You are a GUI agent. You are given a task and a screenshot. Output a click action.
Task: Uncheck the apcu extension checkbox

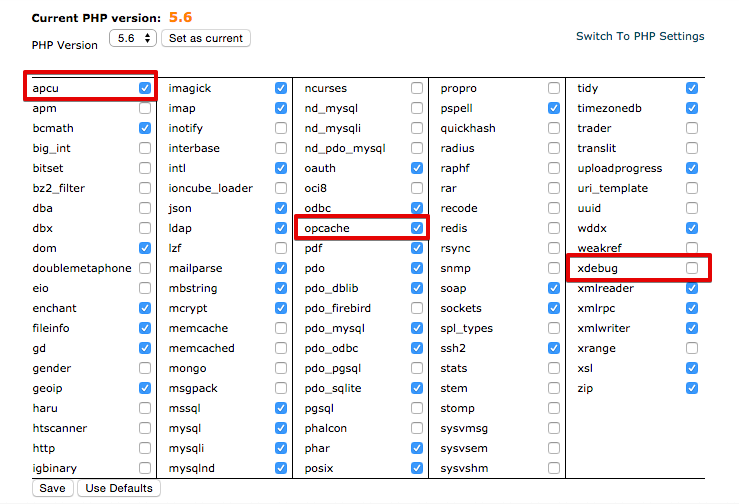[x=145, y=88]
